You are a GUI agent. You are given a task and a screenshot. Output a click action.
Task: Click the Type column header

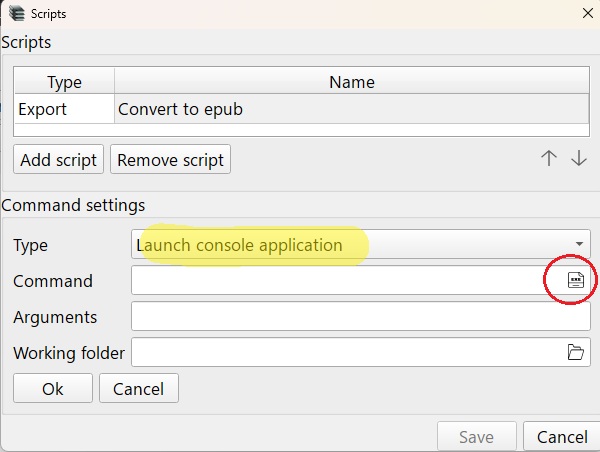pos(64,82)
